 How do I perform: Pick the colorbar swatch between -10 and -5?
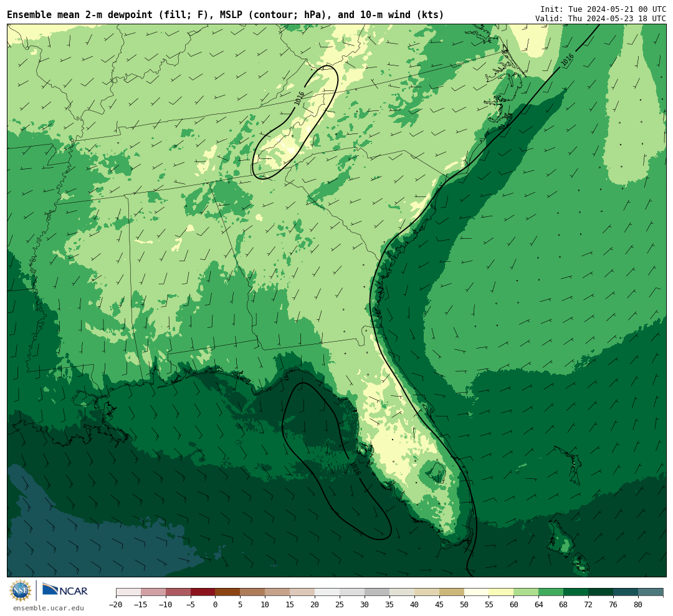[178, 592]
